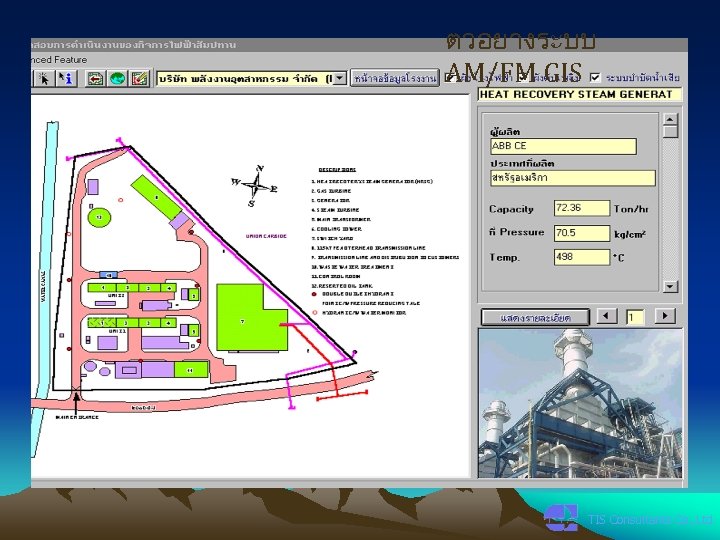Click the Unit 2 label on map
This screenshot has width=720, height=540.
116,296
